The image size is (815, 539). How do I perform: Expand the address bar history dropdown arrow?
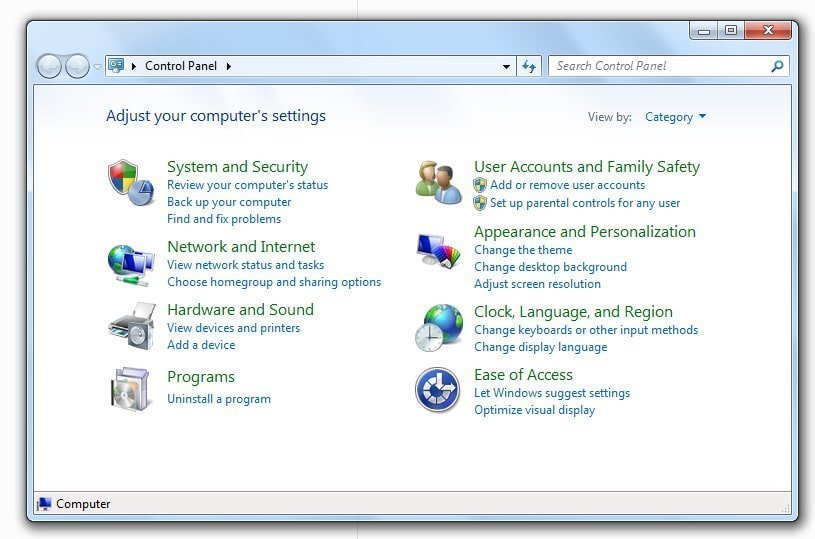pos(506,66)
